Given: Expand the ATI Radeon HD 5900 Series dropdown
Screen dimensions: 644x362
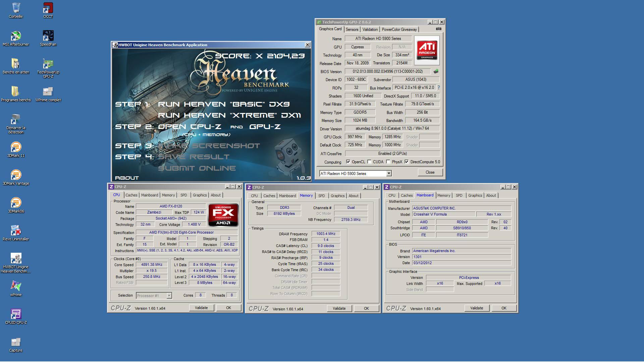Looking at the screenshot, I should 389,173.
